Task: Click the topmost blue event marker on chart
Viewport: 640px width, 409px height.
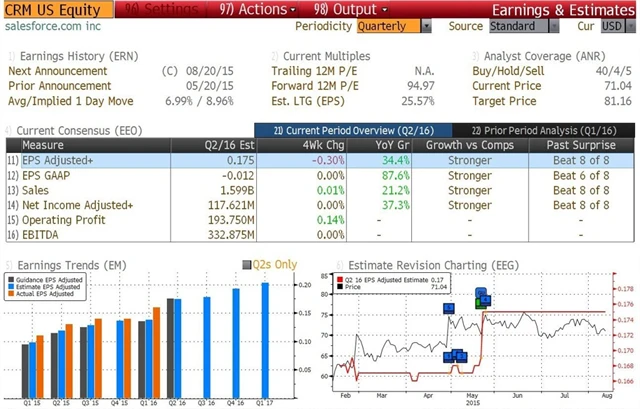Action: point(482,294)
